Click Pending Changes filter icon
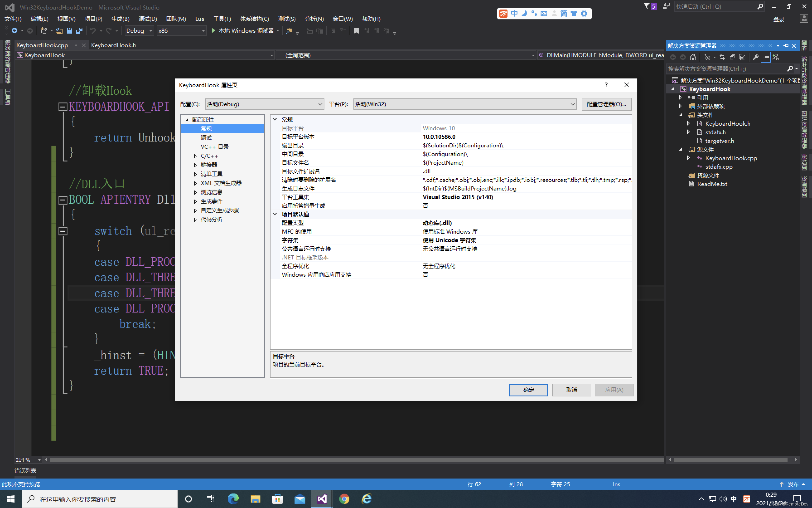The image size is (812, 508). (707, 57)
